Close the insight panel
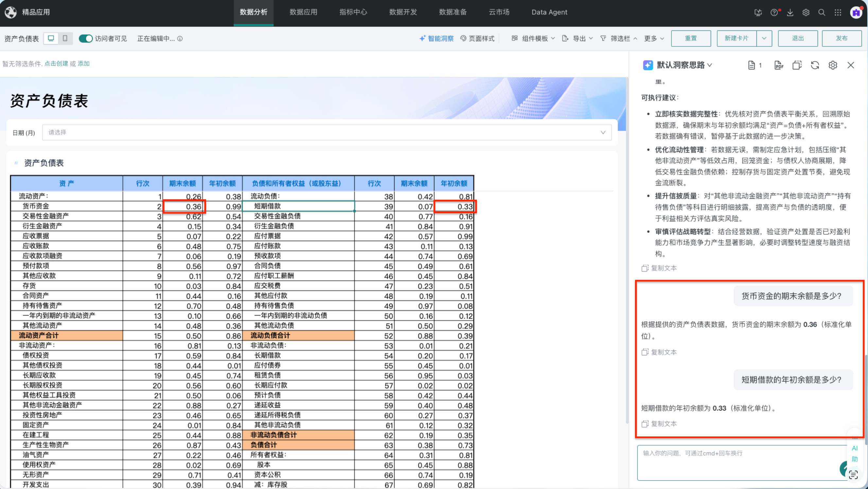868x489 pixels. click(x=851, y=65)
